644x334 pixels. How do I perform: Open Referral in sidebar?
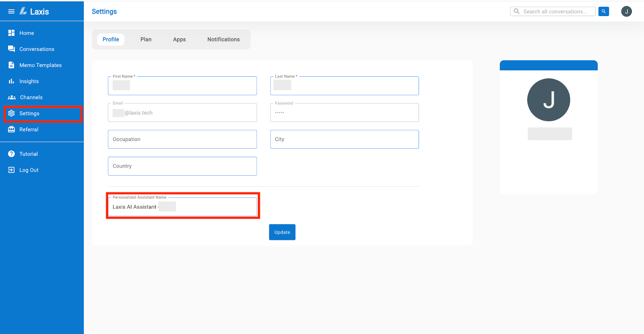(x=42, y=129)
